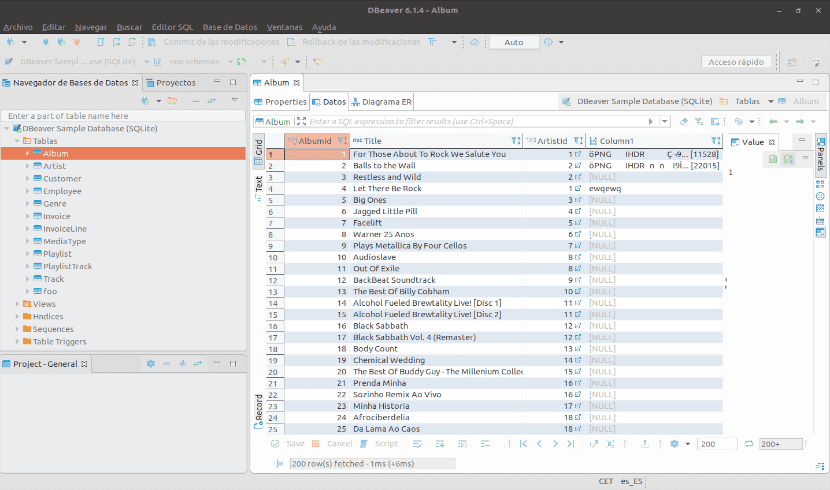
Task: Click the delete row icon
Action: (x=485, y=444)
